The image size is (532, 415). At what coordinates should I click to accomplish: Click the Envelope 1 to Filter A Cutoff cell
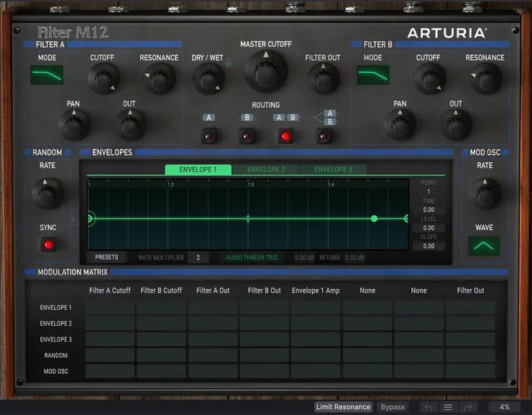(x=110, y=308)
